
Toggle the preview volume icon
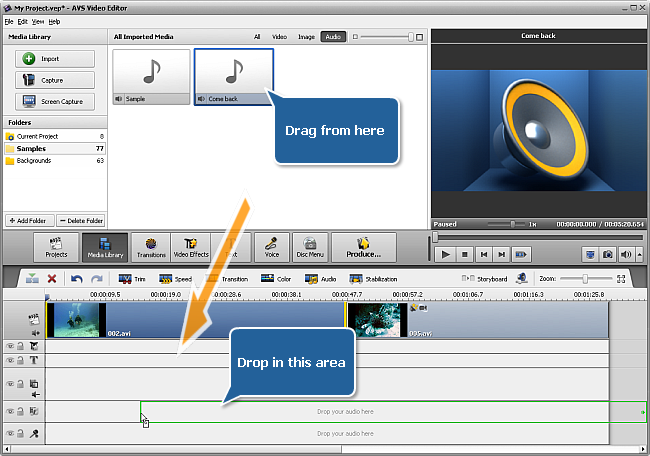point(626,254)
